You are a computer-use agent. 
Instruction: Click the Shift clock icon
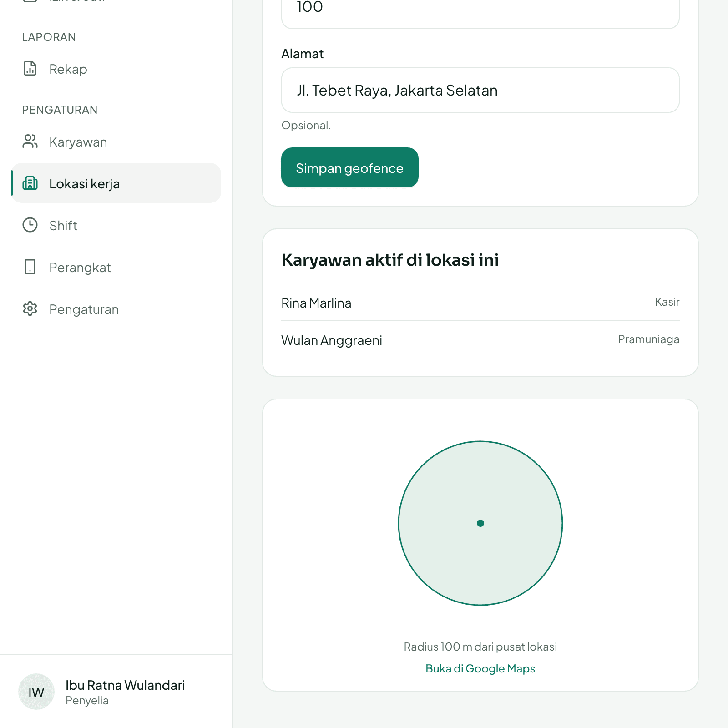(x=30, y=225)
